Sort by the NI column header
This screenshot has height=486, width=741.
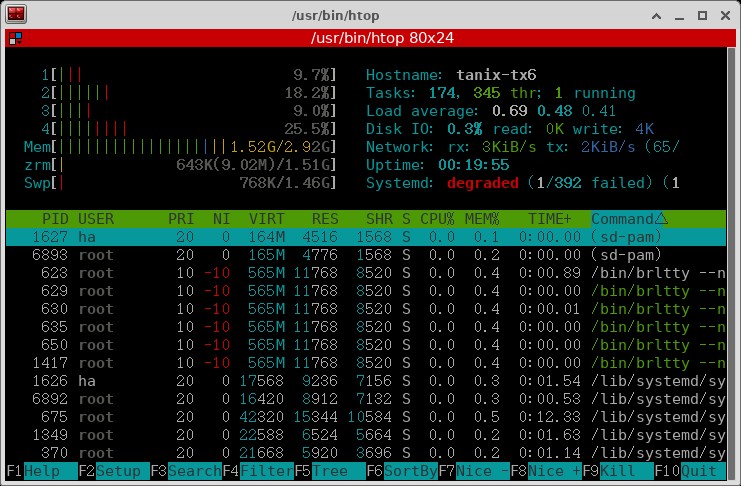coord(221,219)
